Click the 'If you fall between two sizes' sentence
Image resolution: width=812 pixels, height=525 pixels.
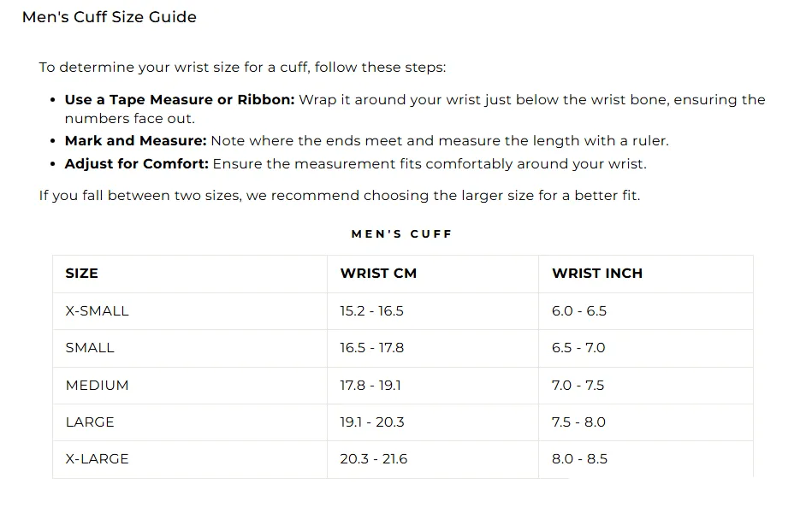(x=340, y=196)
